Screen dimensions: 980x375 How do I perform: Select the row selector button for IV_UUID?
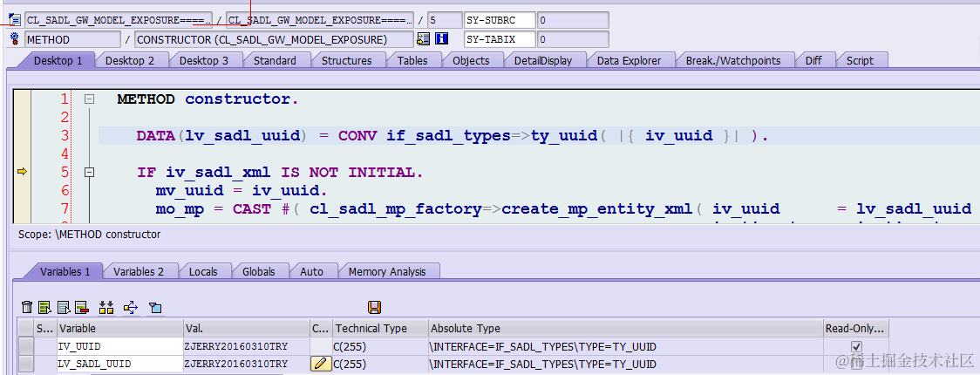[25, 346]
